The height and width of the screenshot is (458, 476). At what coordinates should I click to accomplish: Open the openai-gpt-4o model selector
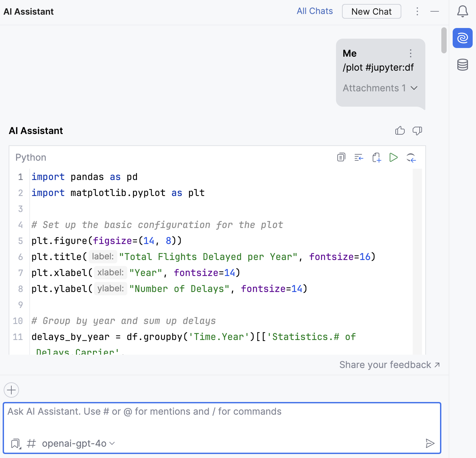tap(77, 443)
